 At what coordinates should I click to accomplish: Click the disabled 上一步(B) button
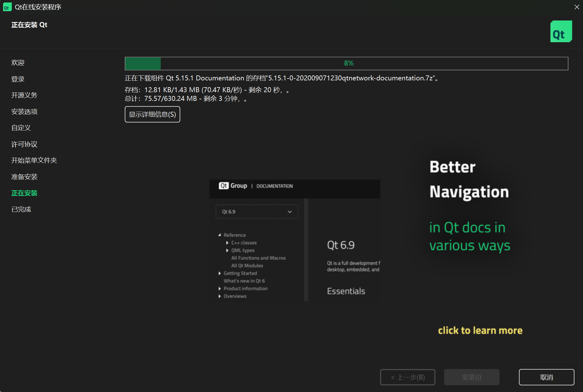point(408,377)
